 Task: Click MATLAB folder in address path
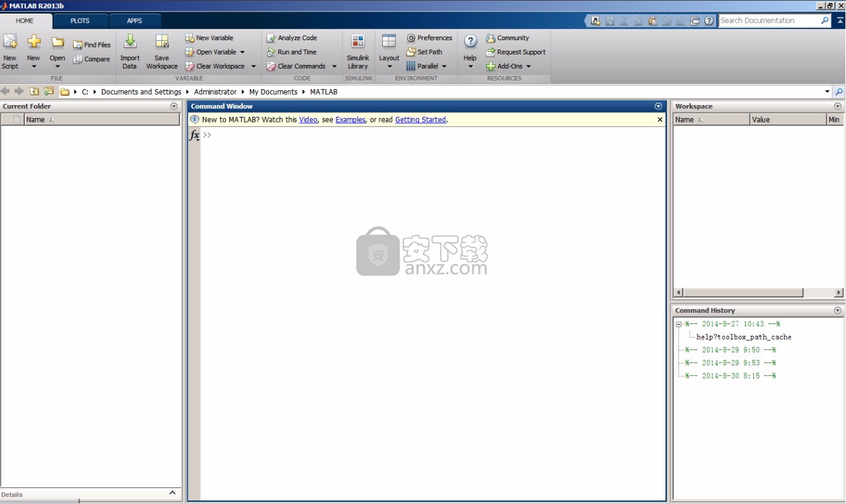point(324,92)
